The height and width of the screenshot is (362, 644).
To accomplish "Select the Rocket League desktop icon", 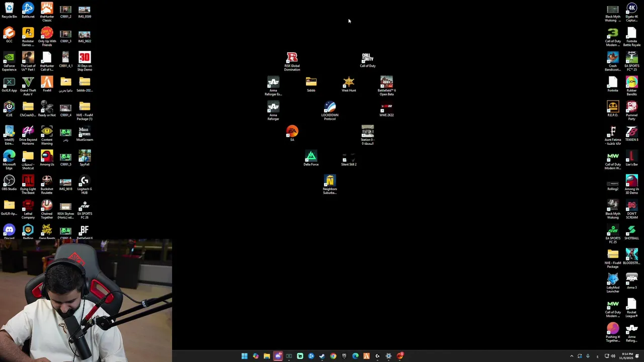I will 631,308.
